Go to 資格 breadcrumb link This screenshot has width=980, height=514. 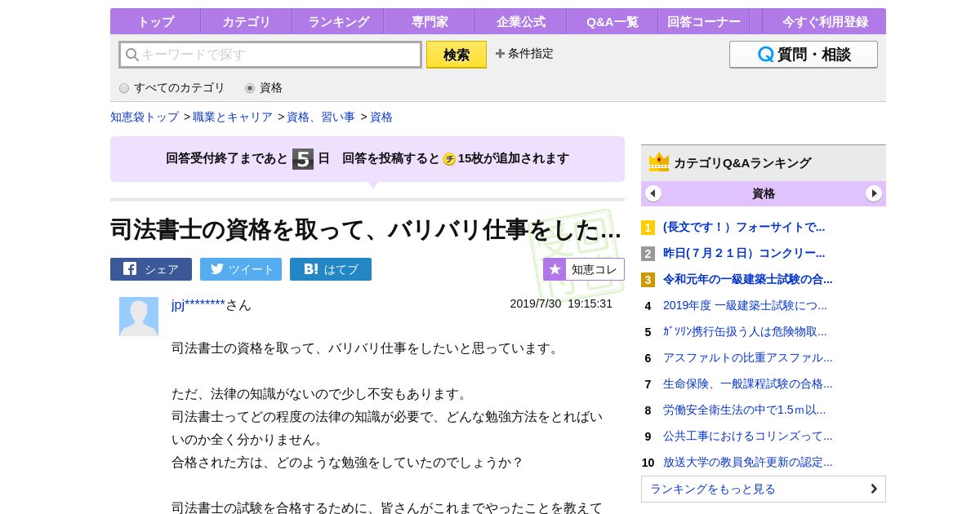click(x=381, y=117)
